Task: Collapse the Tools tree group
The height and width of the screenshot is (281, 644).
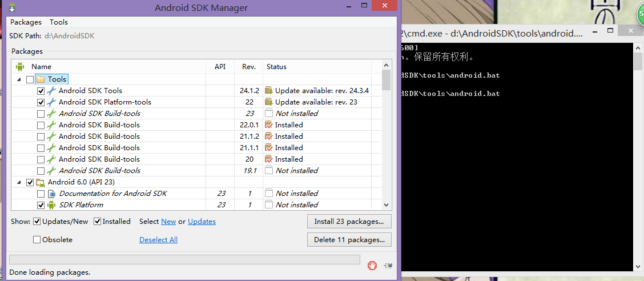Action: coord(19,79)
